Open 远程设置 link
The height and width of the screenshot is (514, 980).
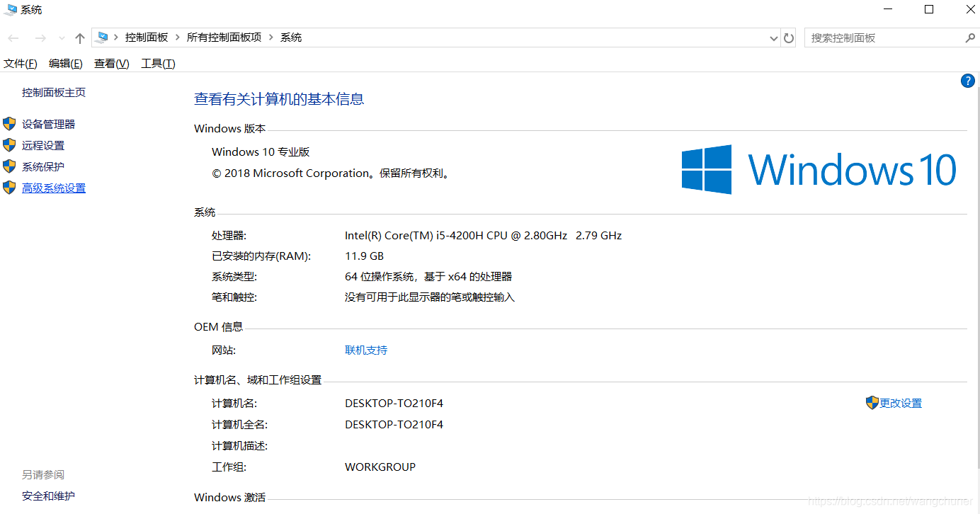[x=43, y=146]
